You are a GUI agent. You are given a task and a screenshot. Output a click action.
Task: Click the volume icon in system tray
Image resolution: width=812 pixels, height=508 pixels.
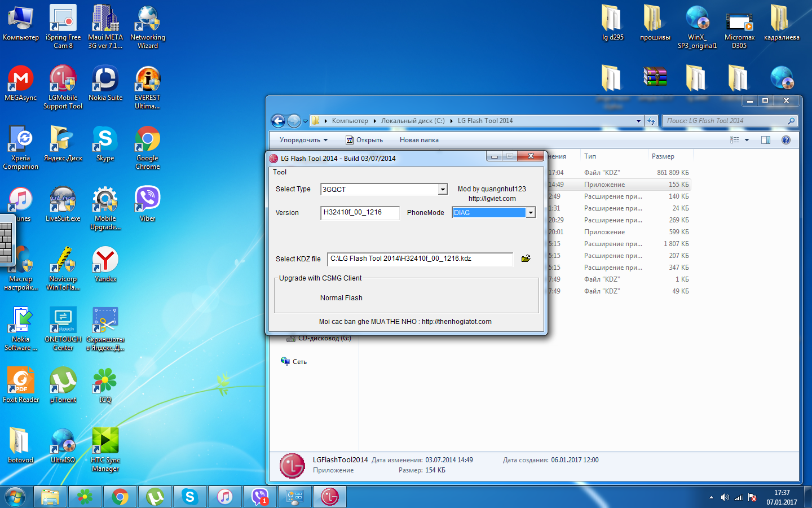(725, 497)
